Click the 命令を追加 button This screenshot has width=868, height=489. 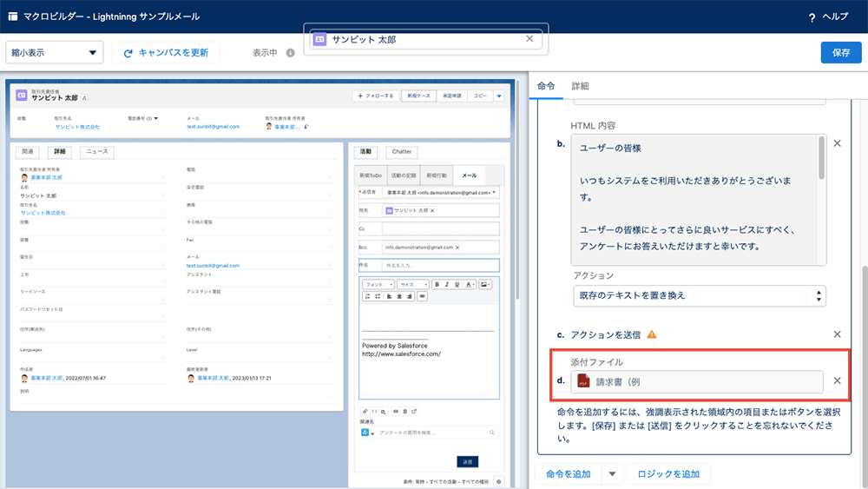[x=568, y=474]
